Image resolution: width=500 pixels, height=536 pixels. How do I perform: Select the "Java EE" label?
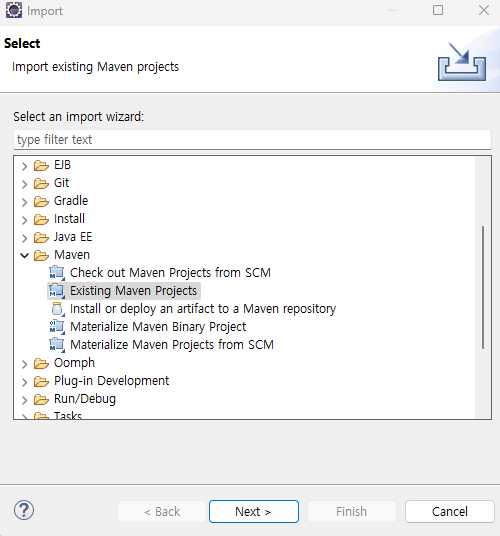pos(73,237)
